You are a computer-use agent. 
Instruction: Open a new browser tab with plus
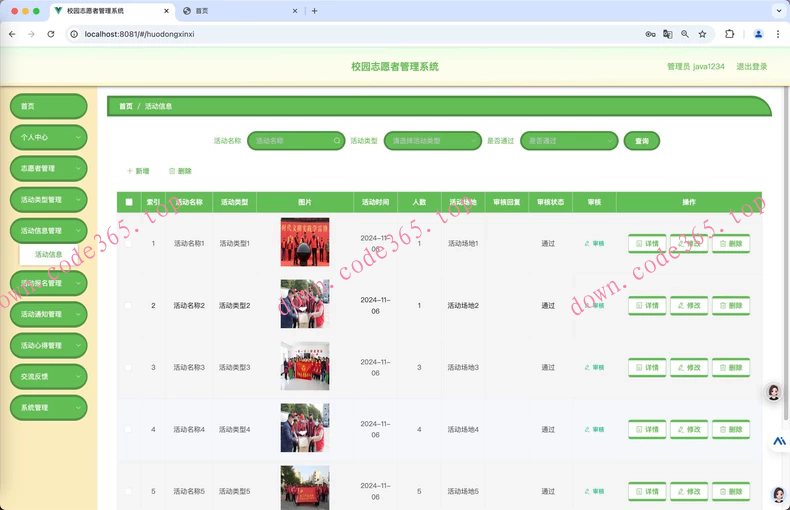click(314, 11)
